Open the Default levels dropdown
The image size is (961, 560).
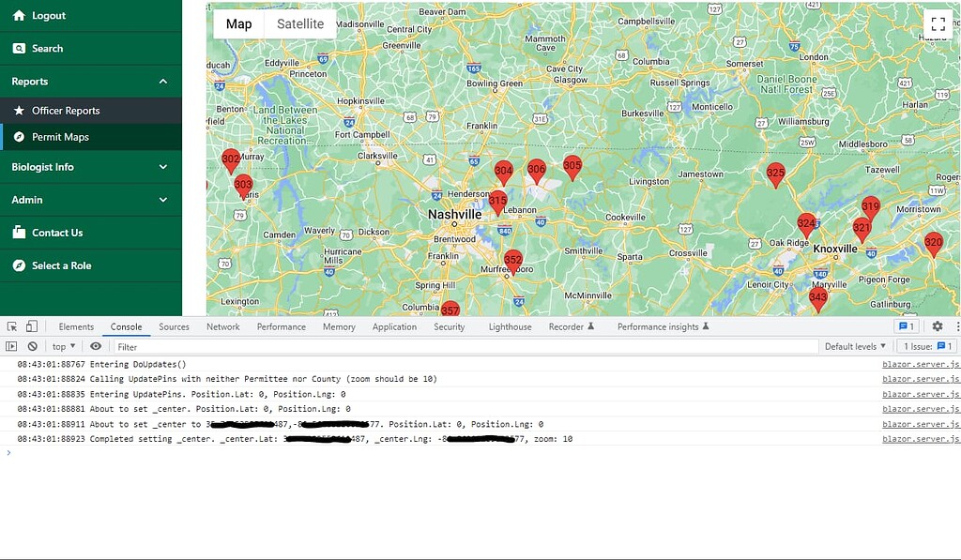pos(852,346)
